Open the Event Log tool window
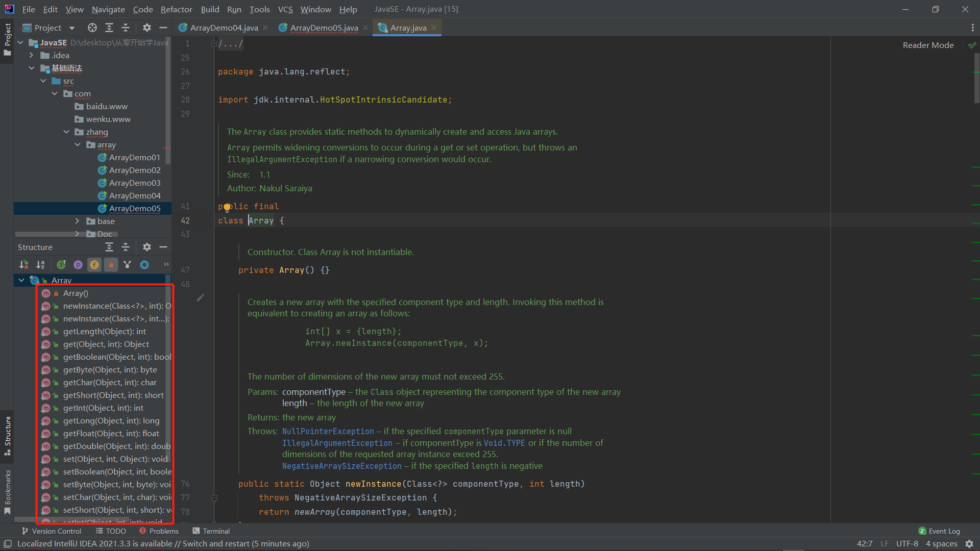This screenshot has width=980, height=551. pos(939,531)
